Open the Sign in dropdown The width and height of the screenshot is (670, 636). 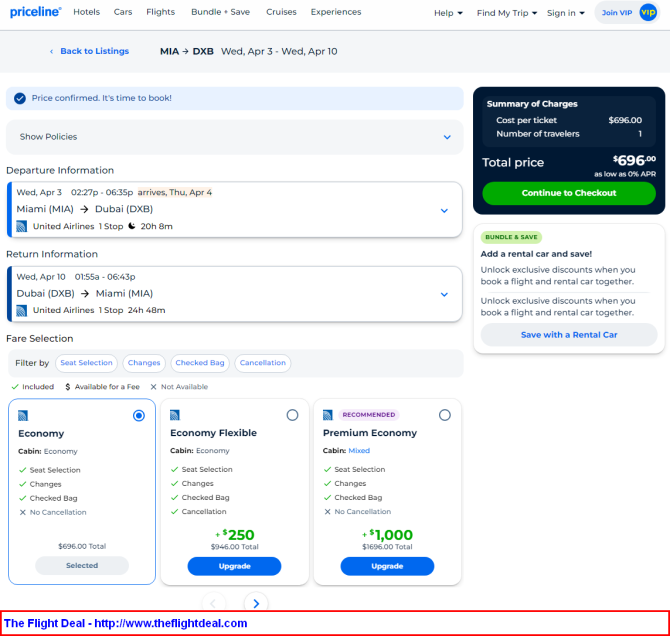565,13
